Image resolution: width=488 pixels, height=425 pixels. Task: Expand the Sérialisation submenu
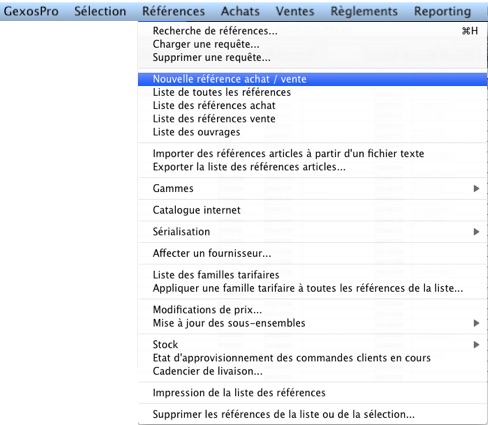[312, 232]
